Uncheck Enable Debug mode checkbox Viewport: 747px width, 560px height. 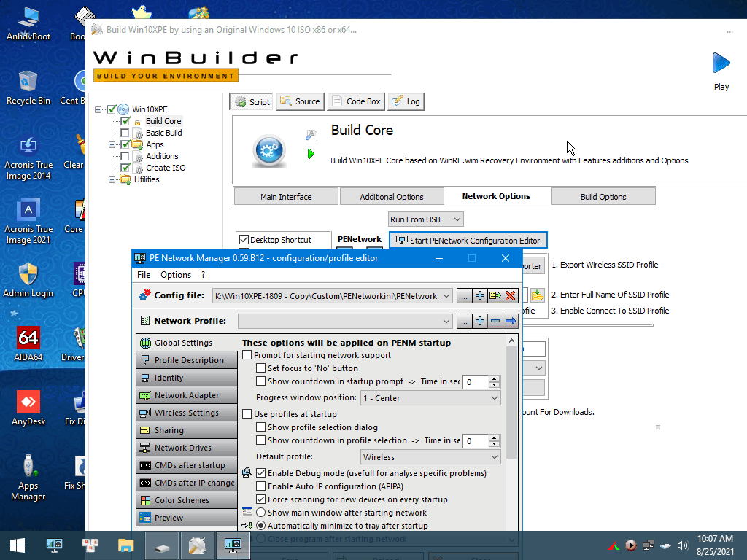[x=260, y=472]
